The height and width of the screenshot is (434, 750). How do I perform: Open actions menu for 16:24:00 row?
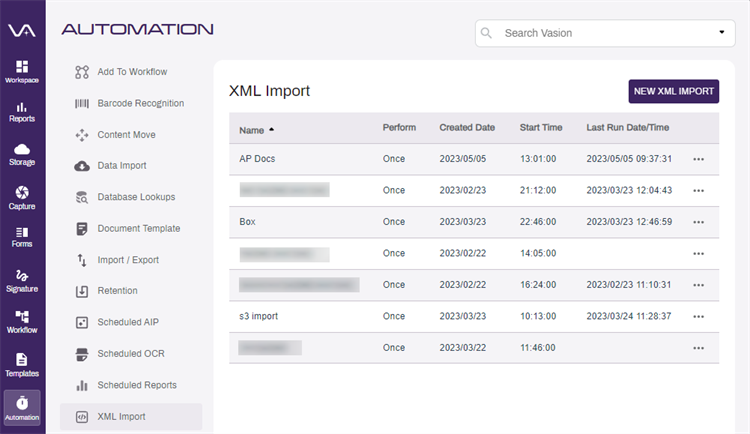(x=698, y=285)
